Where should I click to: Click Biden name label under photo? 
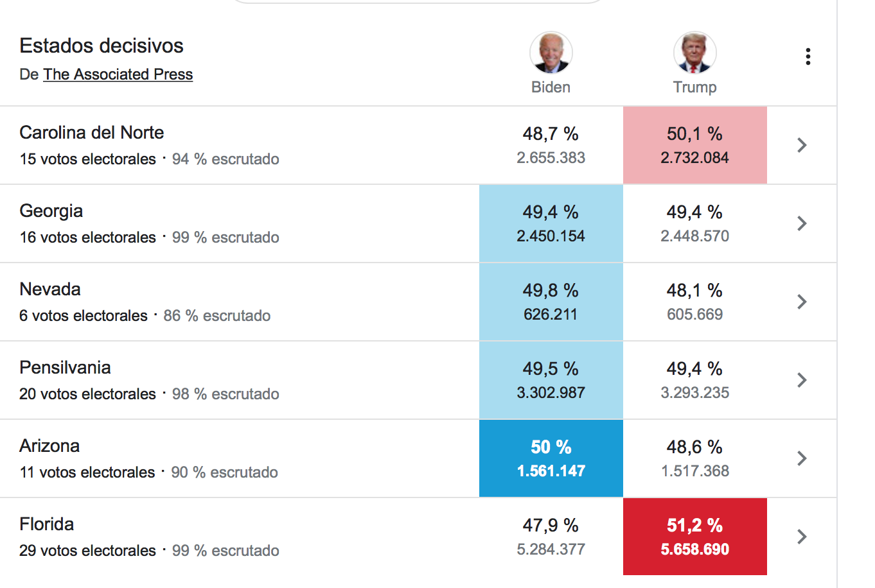[x=551, y=87]
